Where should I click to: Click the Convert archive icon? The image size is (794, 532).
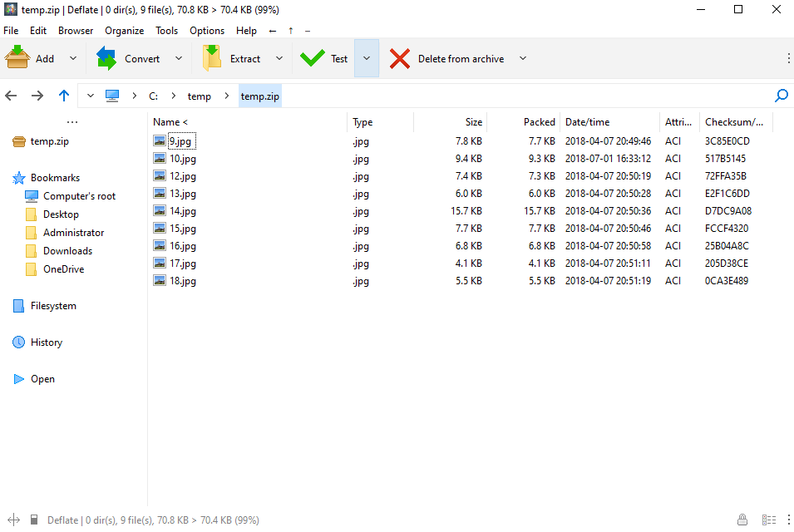tap(106, 57)
